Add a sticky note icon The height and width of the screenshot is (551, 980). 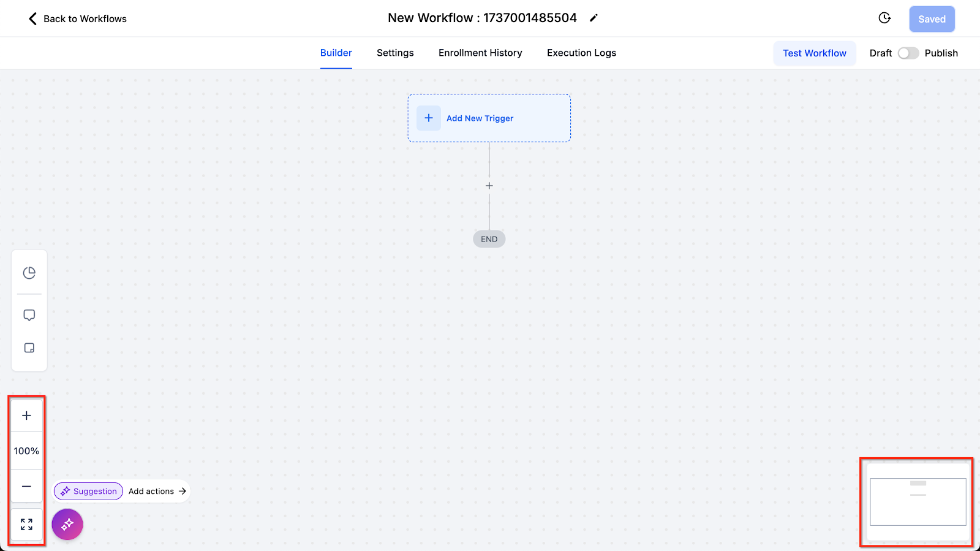[29, 348]
